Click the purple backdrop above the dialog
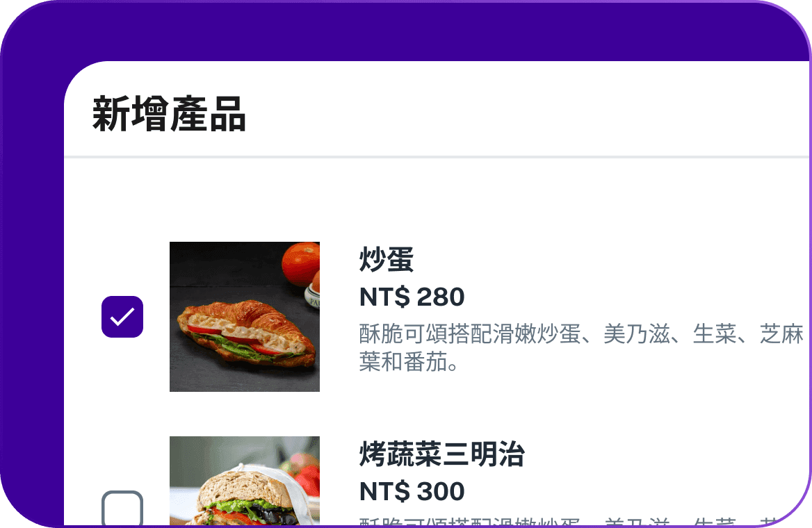 (x=406, y=31)
